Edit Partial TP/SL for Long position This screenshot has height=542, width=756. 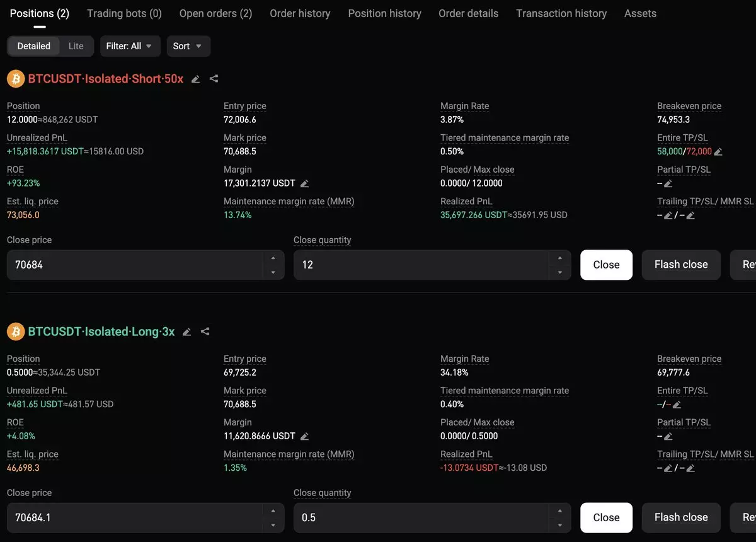(668, 436)
